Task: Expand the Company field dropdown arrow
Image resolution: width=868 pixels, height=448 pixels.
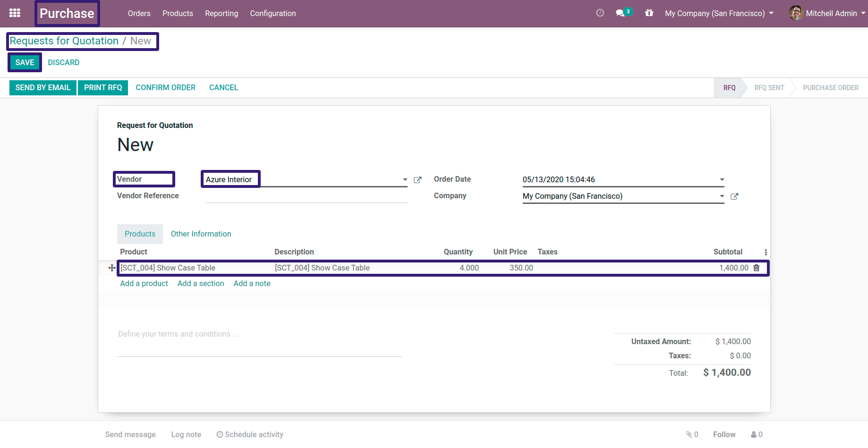Action: coord(722,196)
